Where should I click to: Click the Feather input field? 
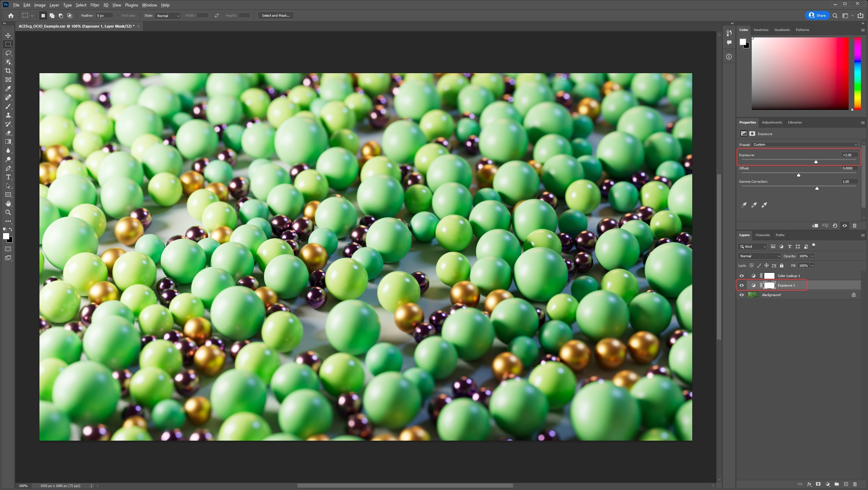[104, 16]
